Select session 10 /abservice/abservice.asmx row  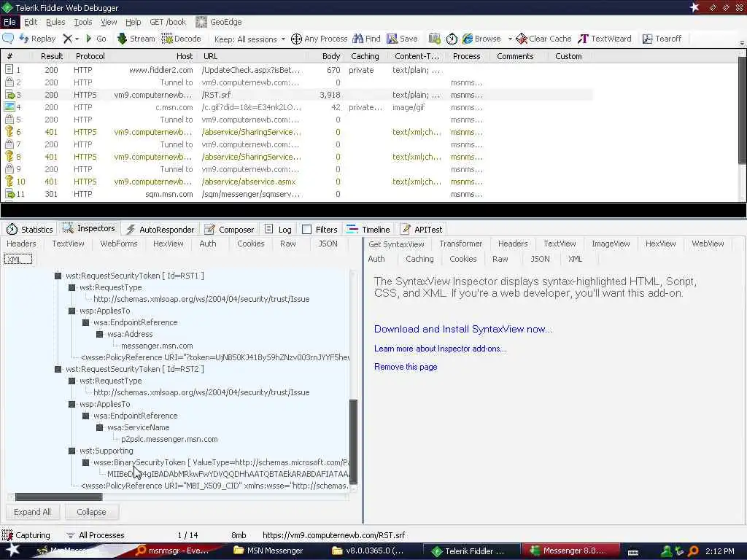point(297,182)
